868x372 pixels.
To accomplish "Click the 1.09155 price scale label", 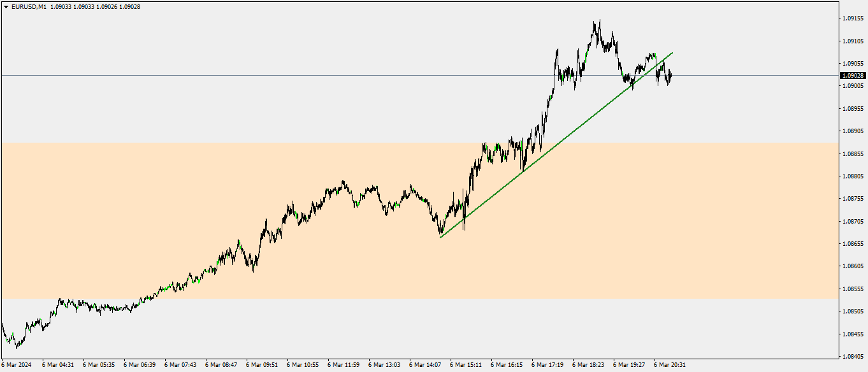I will (x=853, y=18).
